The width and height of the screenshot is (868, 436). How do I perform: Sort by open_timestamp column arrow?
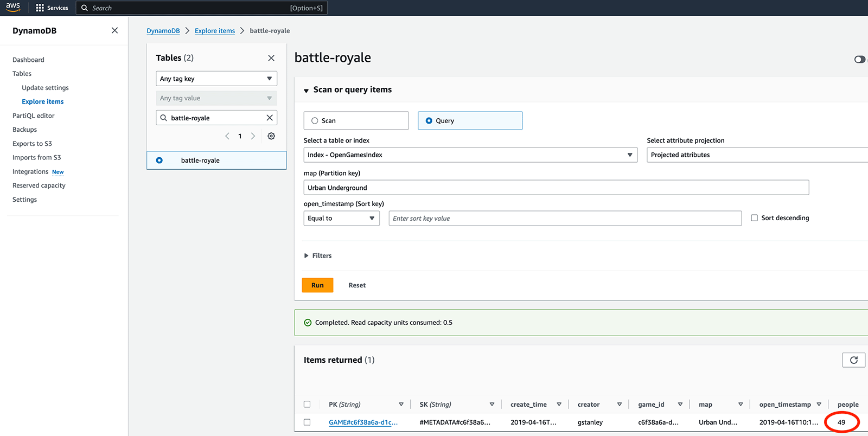coord(819,405)
